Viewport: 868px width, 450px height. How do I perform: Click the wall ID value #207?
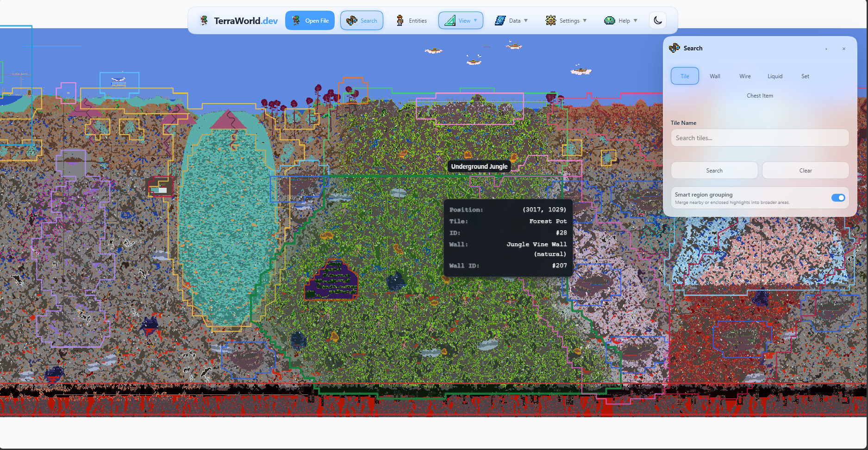pyautogui.click(x=559, y=265)
